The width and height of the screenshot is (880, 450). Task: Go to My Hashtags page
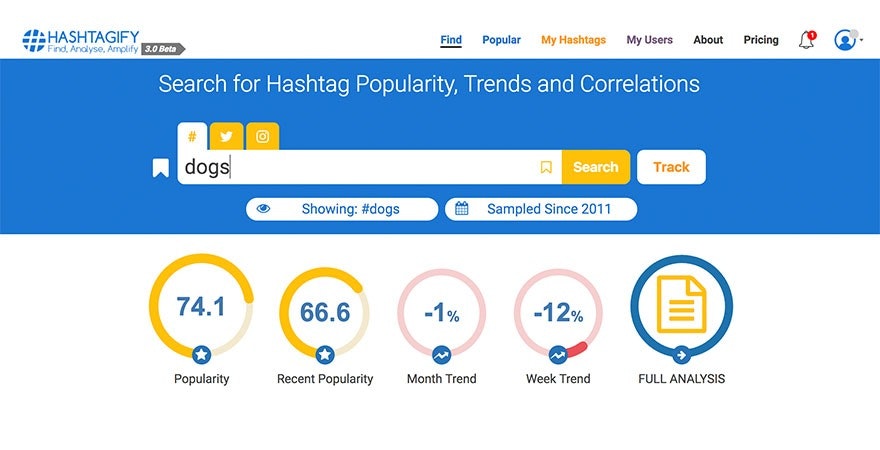click(573, 40)
